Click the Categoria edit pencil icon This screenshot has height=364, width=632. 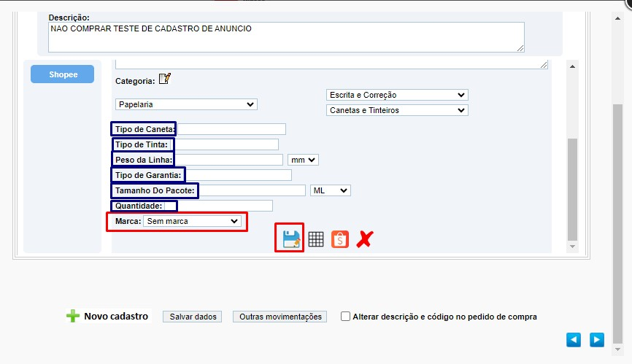[164, 79]
